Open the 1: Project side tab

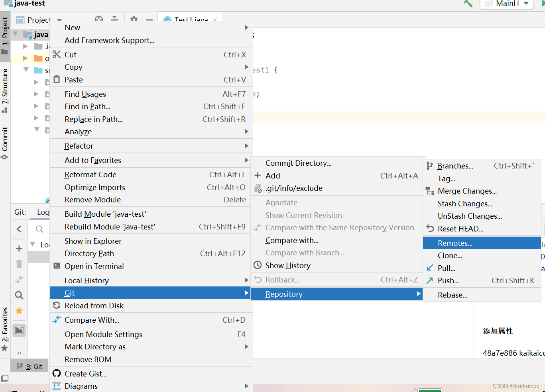pyautogui.click(x=5, y=36)
